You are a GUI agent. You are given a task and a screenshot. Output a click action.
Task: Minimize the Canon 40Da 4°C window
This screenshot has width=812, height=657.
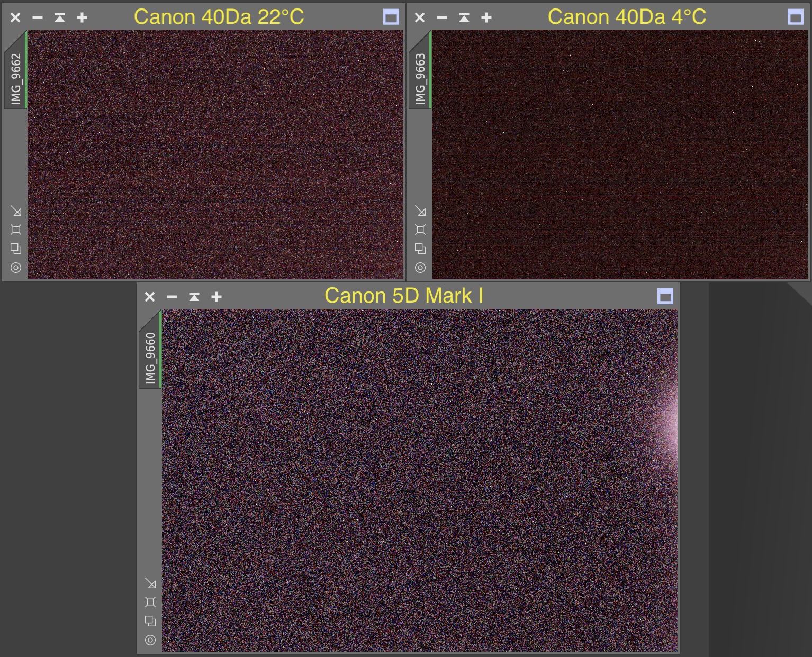tap(442, 18)
